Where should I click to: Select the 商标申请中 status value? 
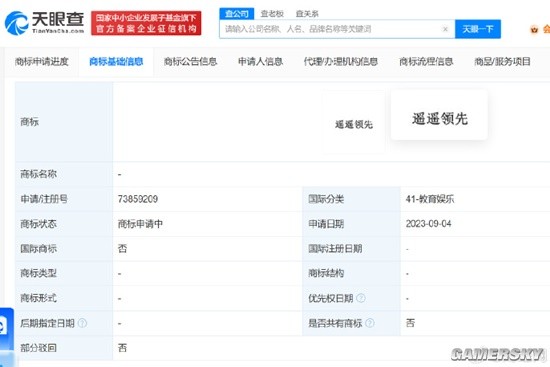point(140,224)
